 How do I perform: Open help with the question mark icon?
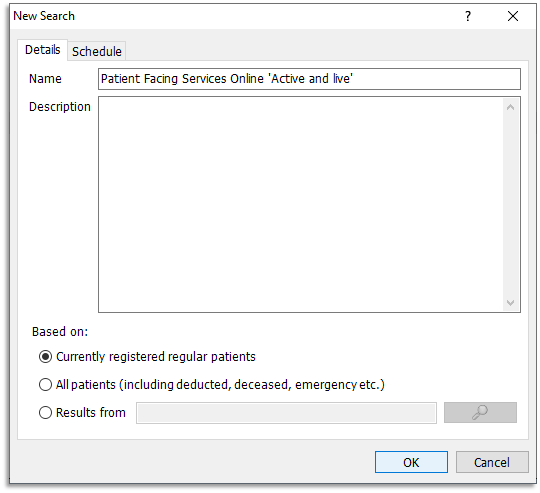[x=468, y=16]
